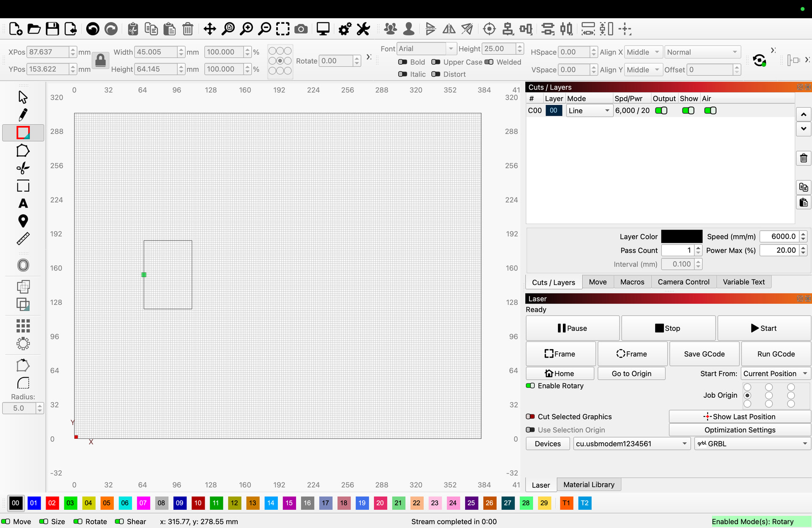812x528 pixels.
Task: Click the Optimization Settings button
Action: [740, 430]
